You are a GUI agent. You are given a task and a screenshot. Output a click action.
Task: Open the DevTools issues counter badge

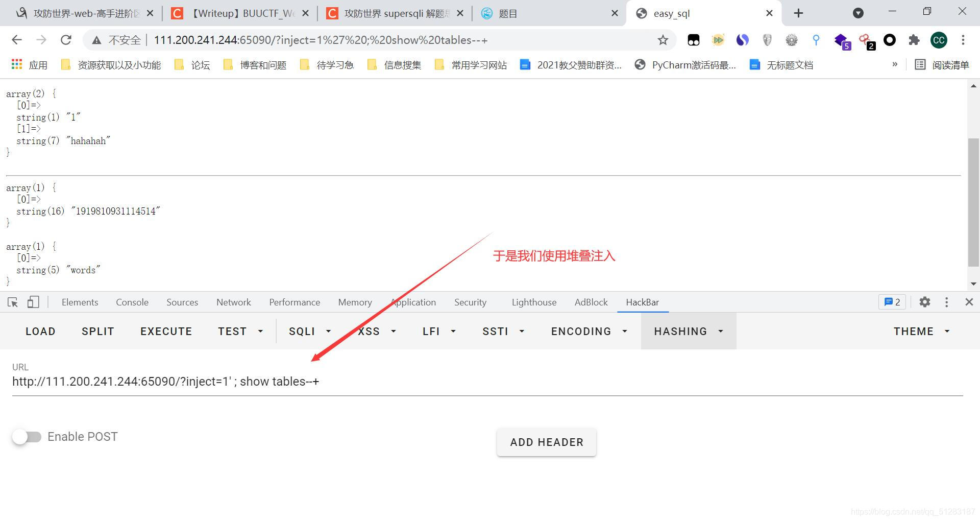tap(892, 302)
